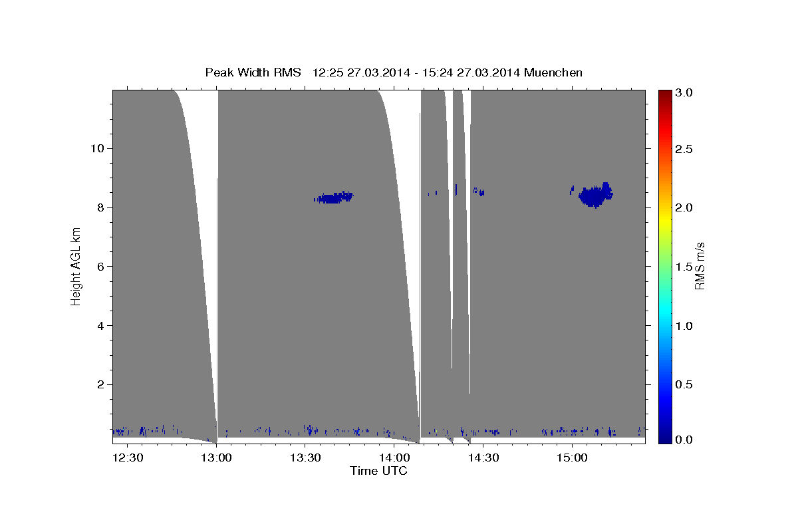Click the colorbar value 3.0
The height and width of the screenshot is (532, 798).
pos(684,92)
